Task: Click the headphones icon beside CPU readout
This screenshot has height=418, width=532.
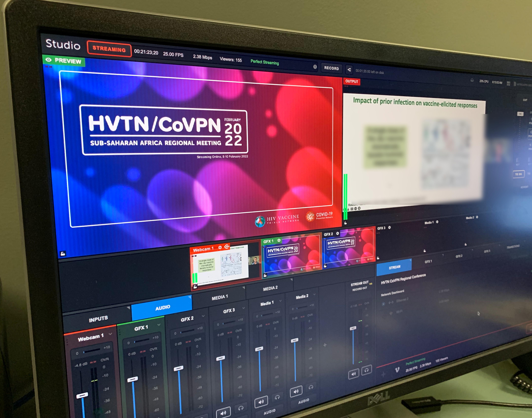Action: [472, 80]
